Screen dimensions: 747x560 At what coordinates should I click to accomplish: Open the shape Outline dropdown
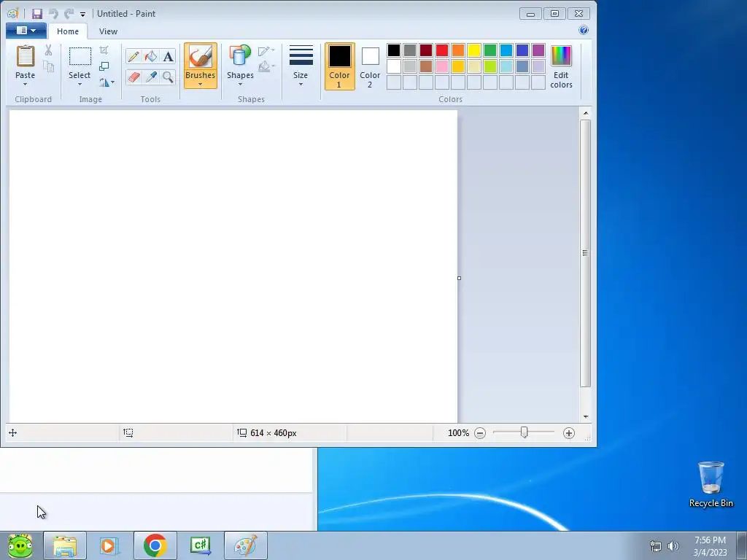pos(266,50)
